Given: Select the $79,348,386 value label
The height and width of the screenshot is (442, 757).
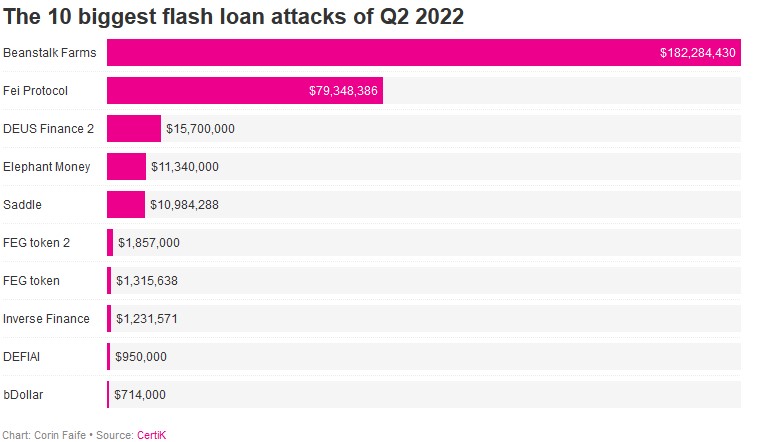Looking at the screenshot, I should coord(343,91).
